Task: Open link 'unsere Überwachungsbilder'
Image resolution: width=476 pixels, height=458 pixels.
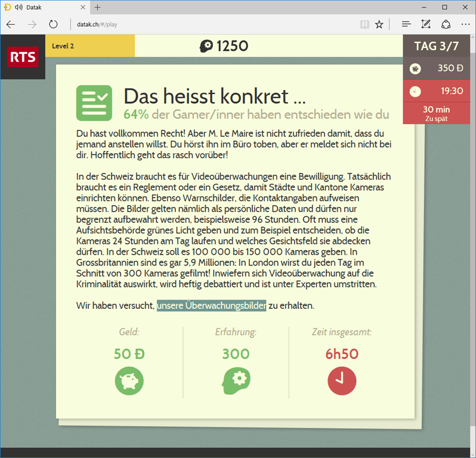Action: [211, 305]
